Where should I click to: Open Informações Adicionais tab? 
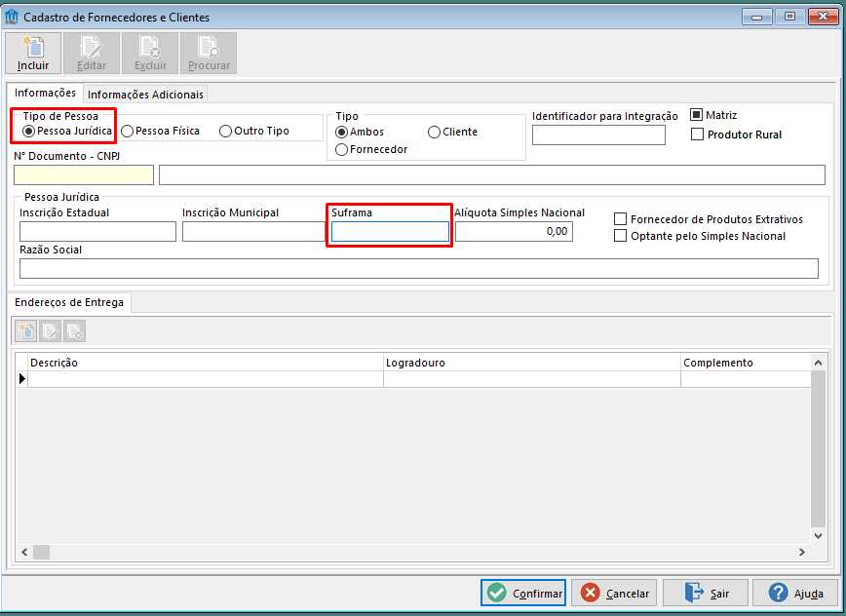point(145,95)
